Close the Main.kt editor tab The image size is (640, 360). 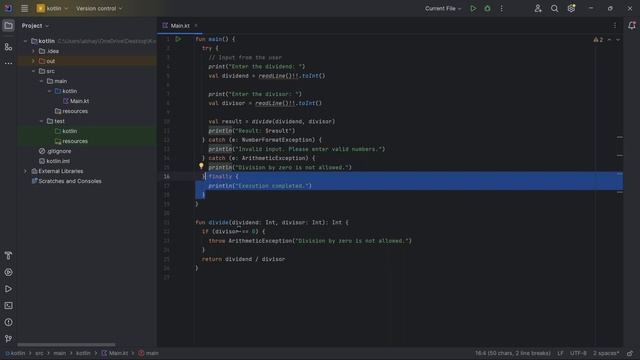pyautogui.click(x=196, y=26)
